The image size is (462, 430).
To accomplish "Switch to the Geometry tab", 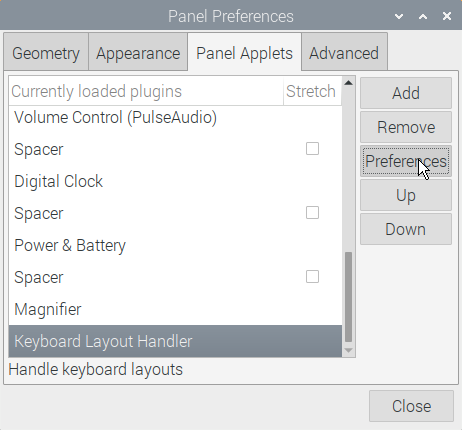I will pos(46,52).
